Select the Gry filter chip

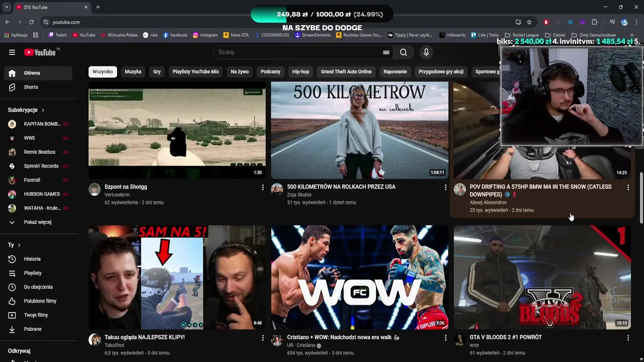click(157, 71)
